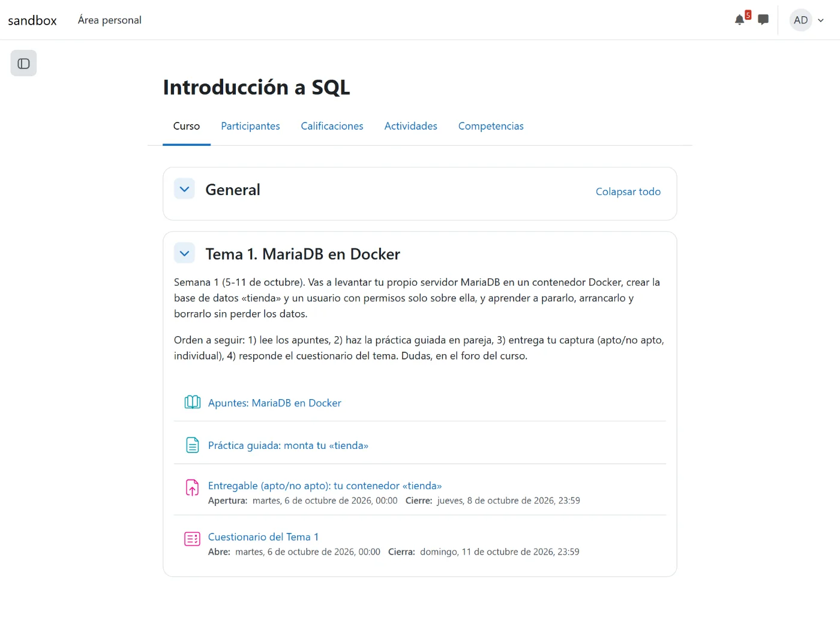Open Cuestionario del Tema 1 link
Screen dimensions: 840x635
pyautogui.click(x=263, y=537)
